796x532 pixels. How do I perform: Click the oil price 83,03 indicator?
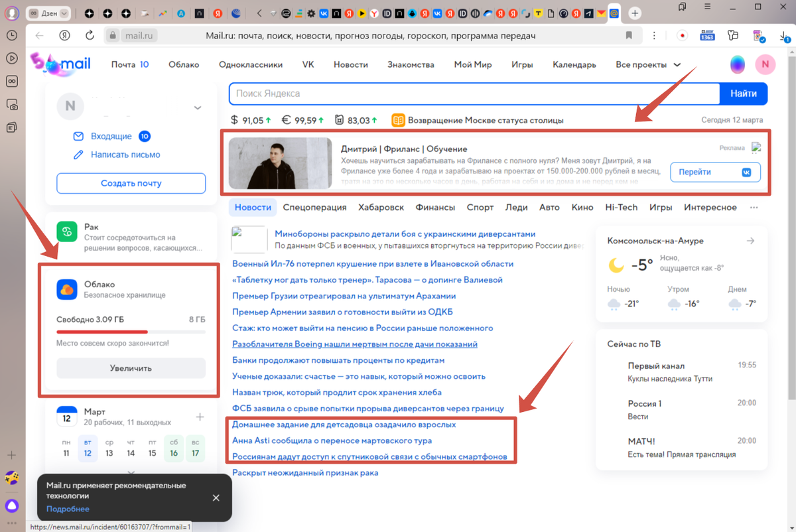pos(356,120)
